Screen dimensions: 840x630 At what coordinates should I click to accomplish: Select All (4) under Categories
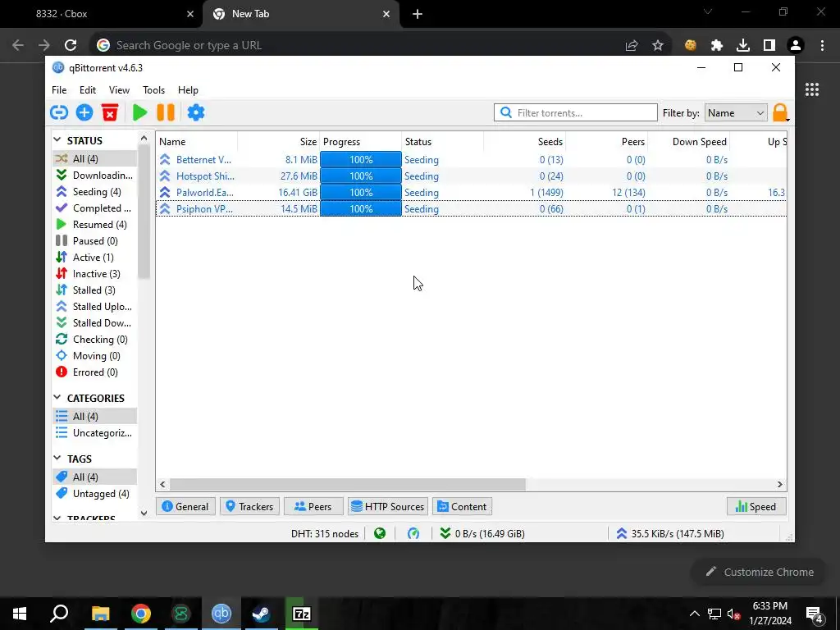pos(95,416)
